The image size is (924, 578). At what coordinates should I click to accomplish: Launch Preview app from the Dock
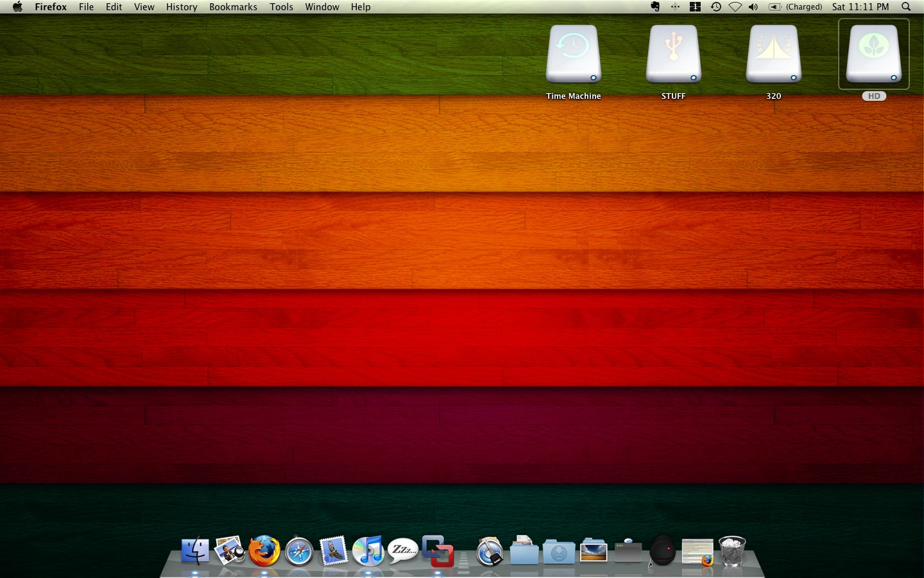tap(229, 551)
